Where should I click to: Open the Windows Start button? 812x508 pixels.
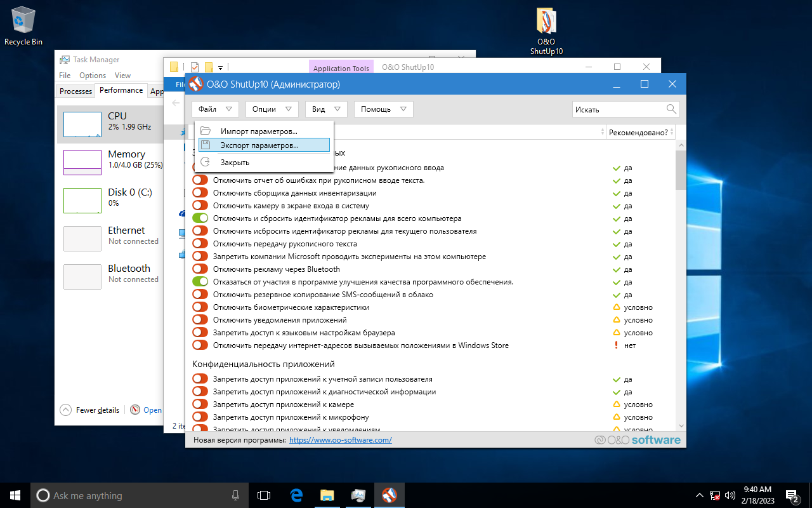point(15,495)
